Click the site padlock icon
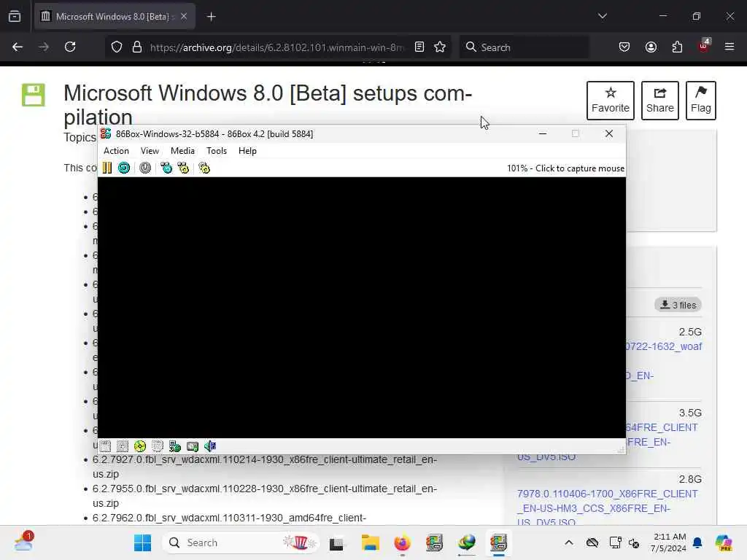Viewport: 747px width, 560px height. pyautogui.click(x=137, y=47)
